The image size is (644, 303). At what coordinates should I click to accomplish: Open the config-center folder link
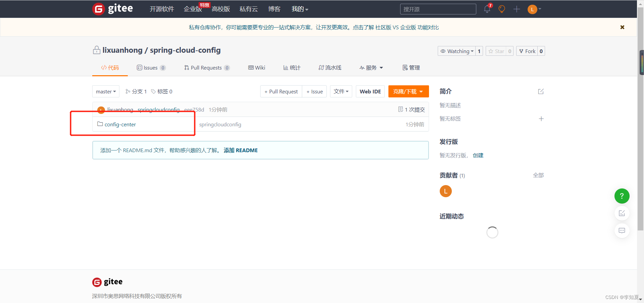[120, 124]
